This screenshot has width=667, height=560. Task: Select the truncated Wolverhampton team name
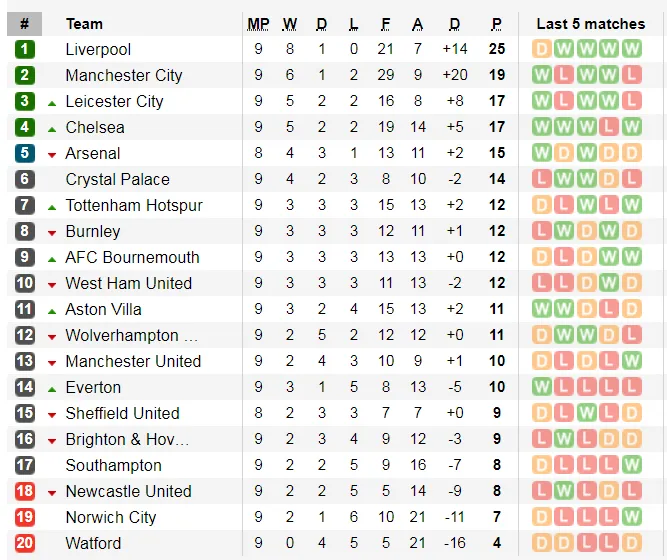tap(131, 335)
